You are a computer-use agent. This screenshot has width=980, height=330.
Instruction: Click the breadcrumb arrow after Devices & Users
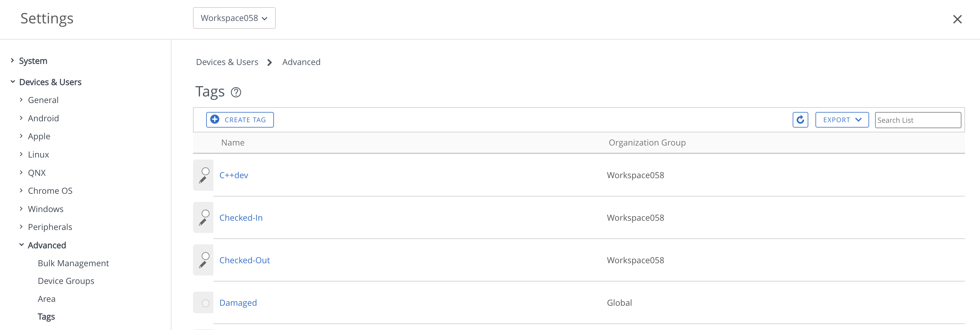pyautogui.click(x=270, y=62)
